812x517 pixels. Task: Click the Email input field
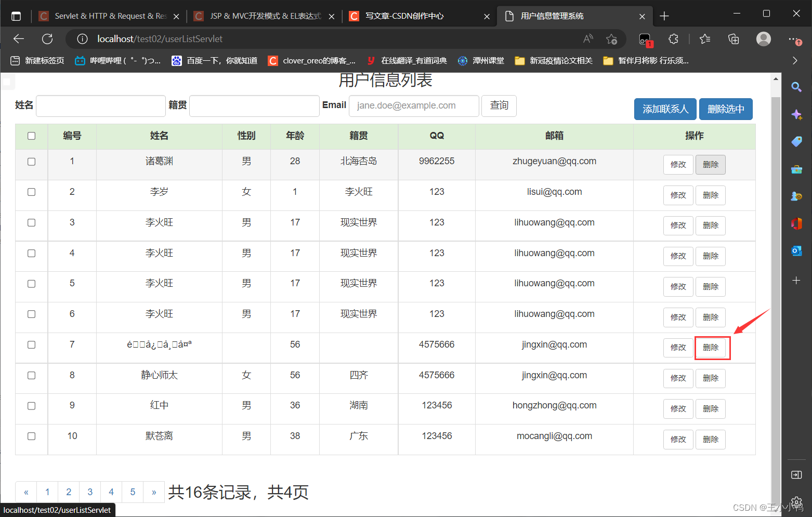[x=414, y=106]
